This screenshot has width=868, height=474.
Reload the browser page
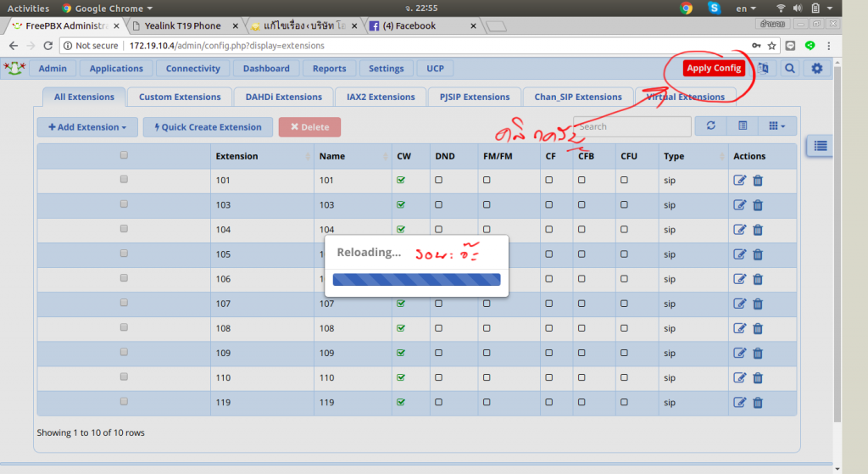(48, 46)
